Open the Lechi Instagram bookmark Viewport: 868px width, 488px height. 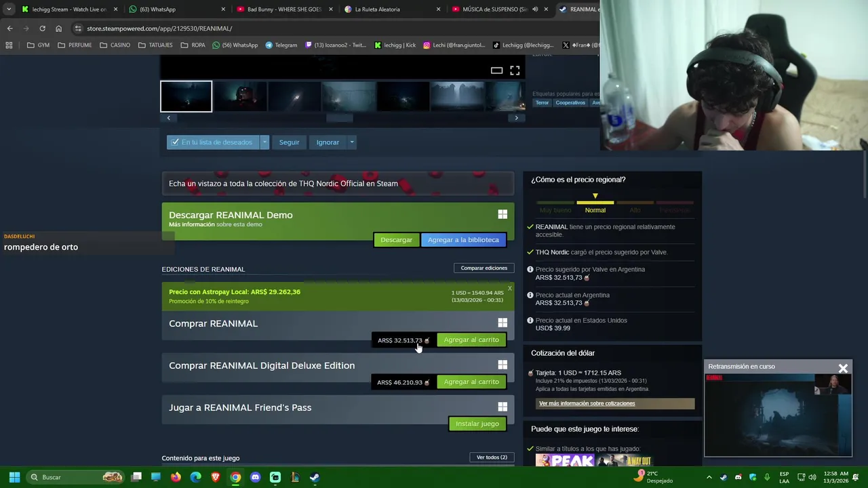pos(454,45)
